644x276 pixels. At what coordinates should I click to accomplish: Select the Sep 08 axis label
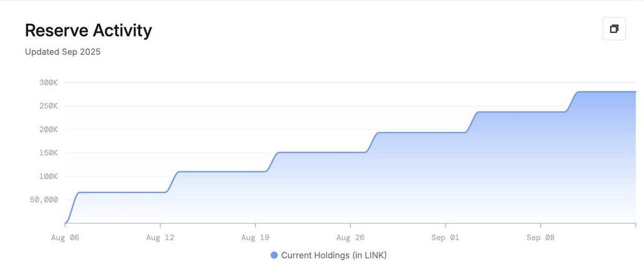[x=540, y=238]
